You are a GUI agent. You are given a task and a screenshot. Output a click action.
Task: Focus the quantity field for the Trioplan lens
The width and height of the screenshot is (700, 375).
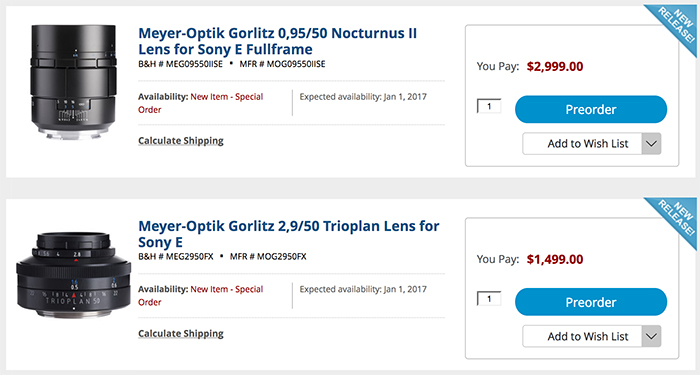(489, 299)
